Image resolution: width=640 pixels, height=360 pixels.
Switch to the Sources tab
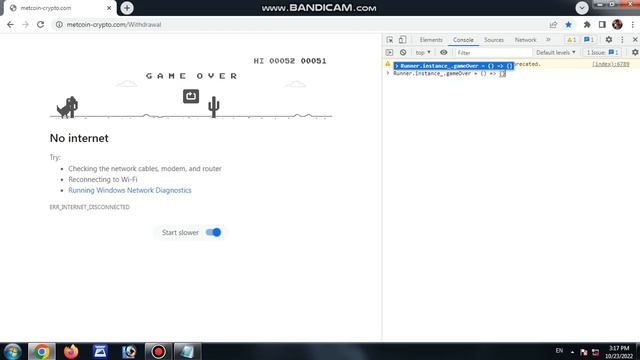point(494,40)
